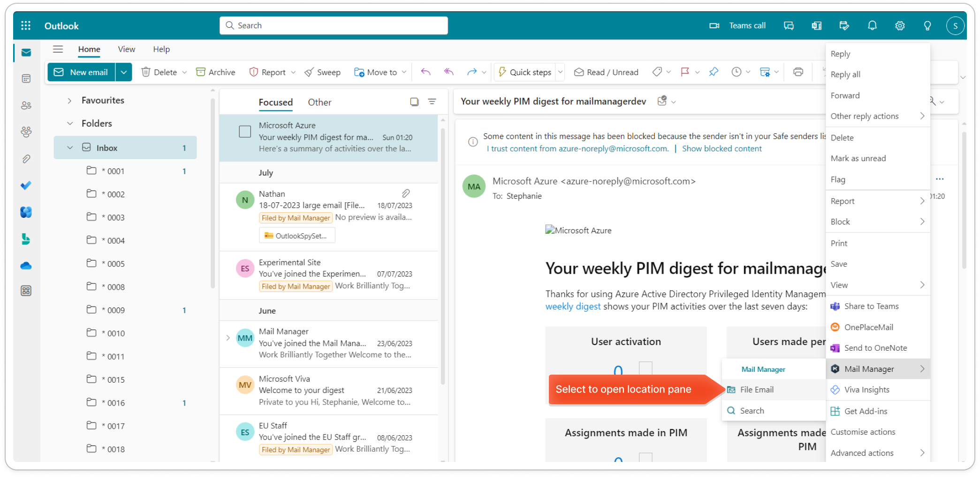Image resolution: width=980 pixels, height=477 pixels.
Task: Select Search in Mail Manager submenu
Action: [x=774, y=411]
